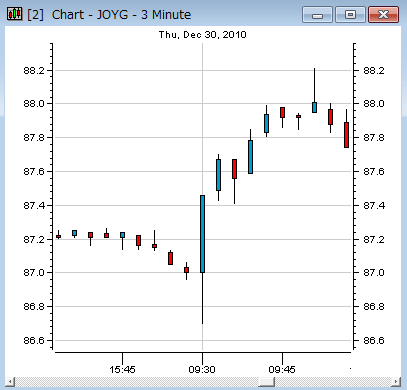
Task: Click the 15:45 time axis label
Action: [122, 369]
